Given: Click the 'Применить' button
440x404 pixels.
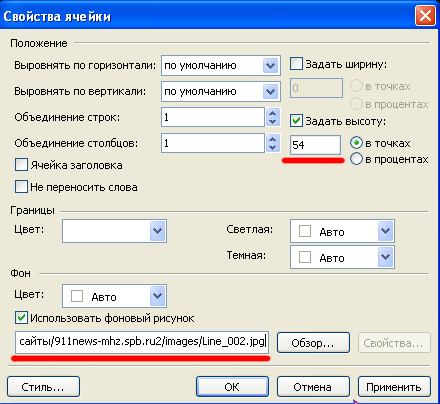Looking at the screenshot, I should (394, 387).
